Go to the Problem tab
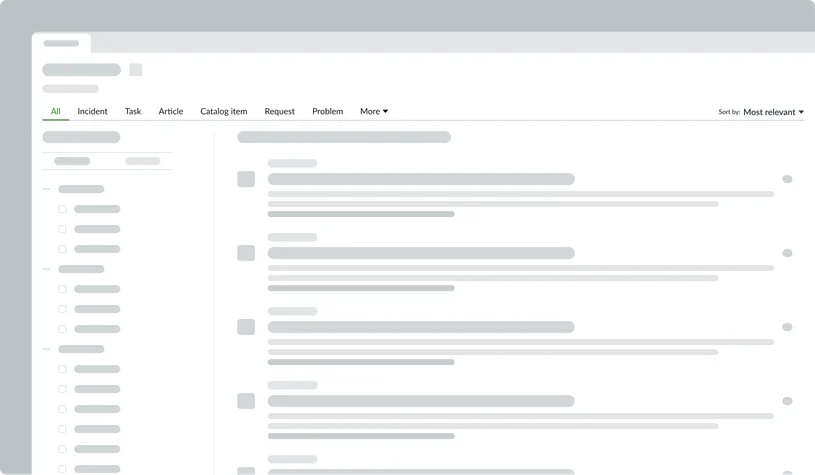The height and width of the screenshot is (475, 815). [327, 111]
